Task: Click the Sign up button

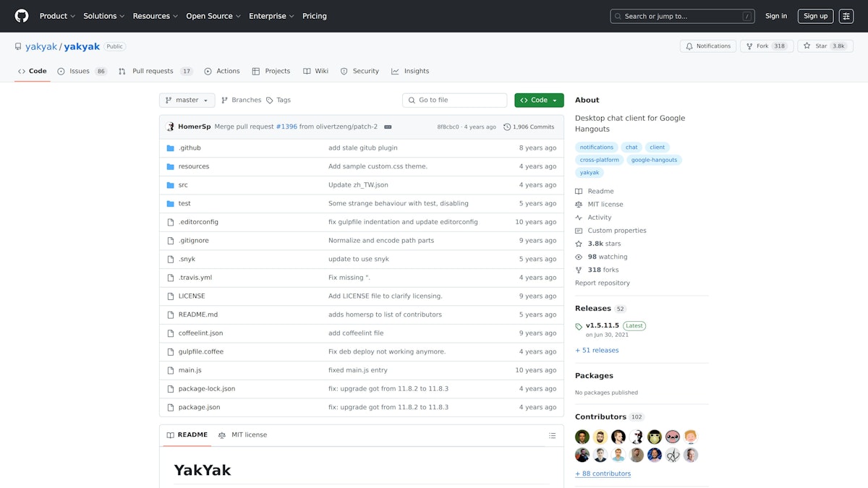Action: click(x=815, y=15)
